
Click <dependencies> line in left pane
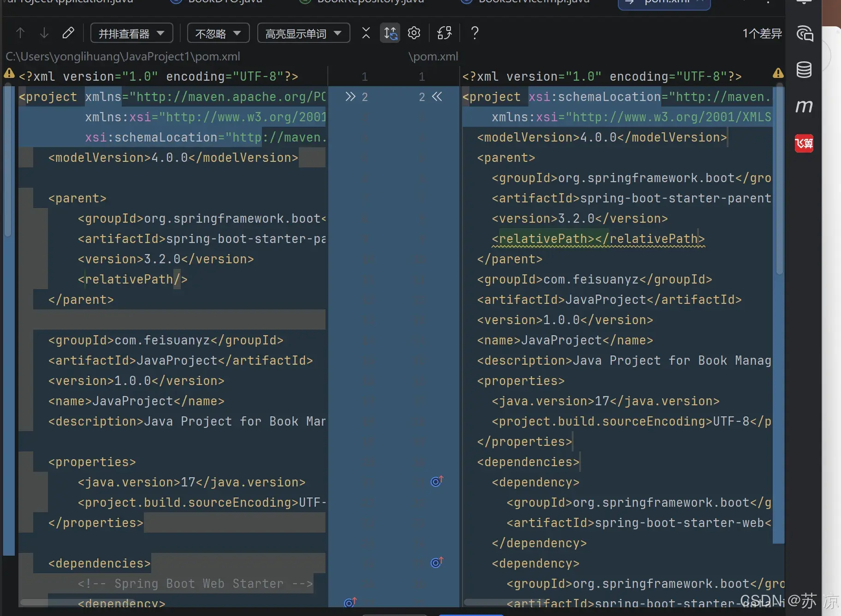tap(100, 563)
